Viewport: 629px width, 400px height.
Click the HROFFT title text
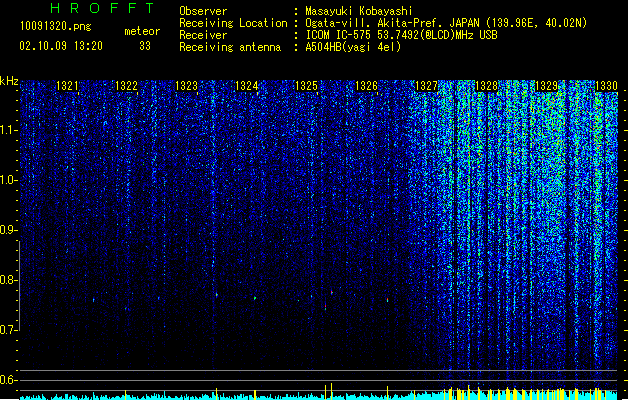102,8
